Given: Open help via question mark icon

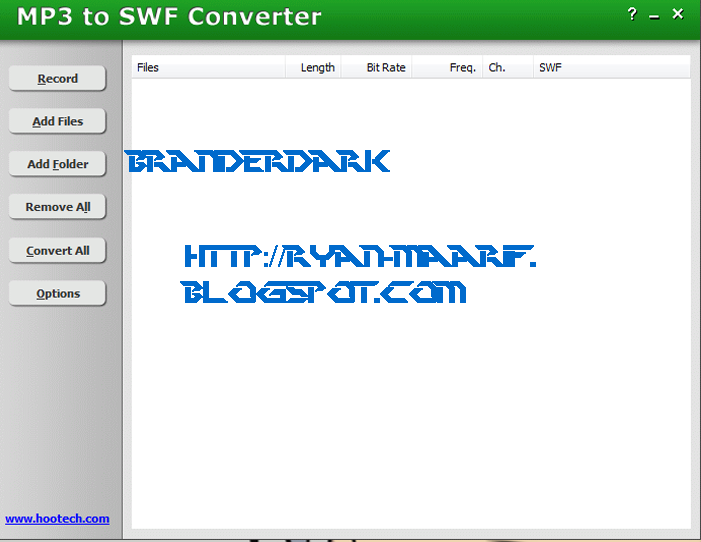Looking at the screenshot, I should point(632,14).
